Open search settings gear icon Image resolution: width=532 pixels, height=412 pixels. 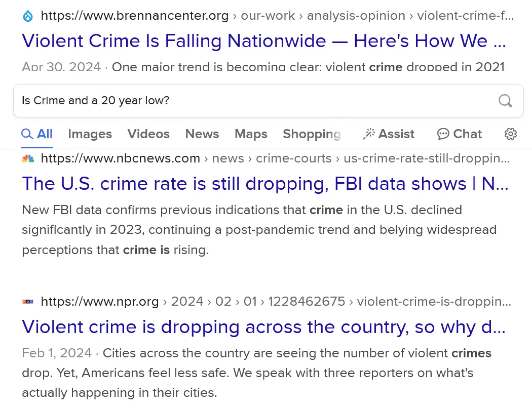pyautogui.click(x=511, y=134)
